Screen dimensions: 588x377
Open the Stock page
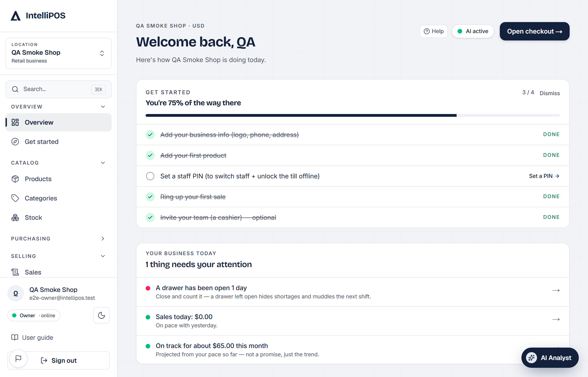coord(59,217)
